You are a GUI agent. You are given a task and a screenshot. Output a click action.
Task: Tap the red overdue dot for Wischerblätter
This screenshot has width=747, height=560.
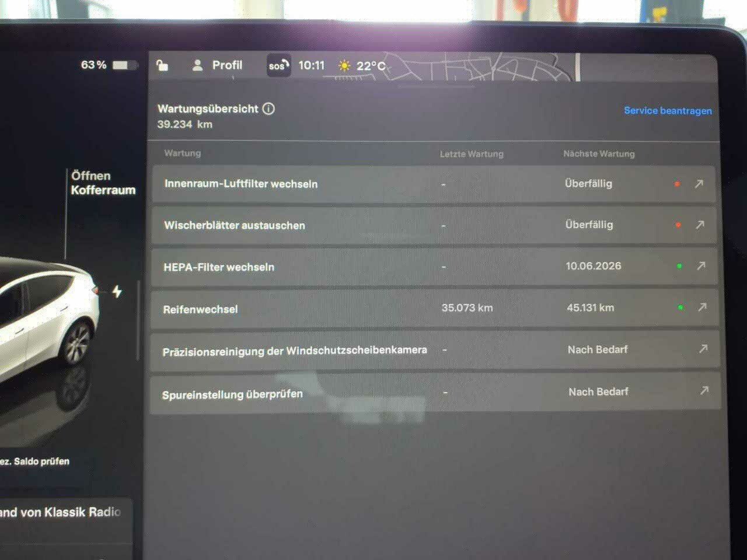[x=678, y=225]
